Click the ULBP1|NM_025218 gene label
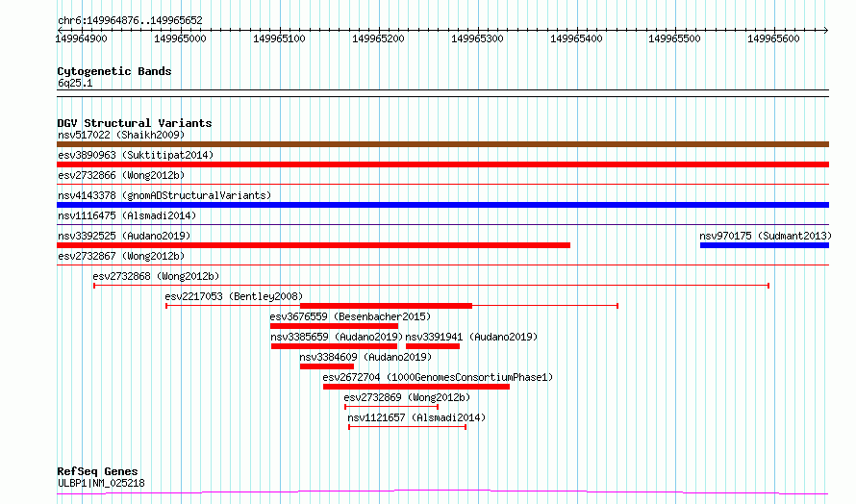This screenshot has width=856, height=504. click(x=101, y=483)
